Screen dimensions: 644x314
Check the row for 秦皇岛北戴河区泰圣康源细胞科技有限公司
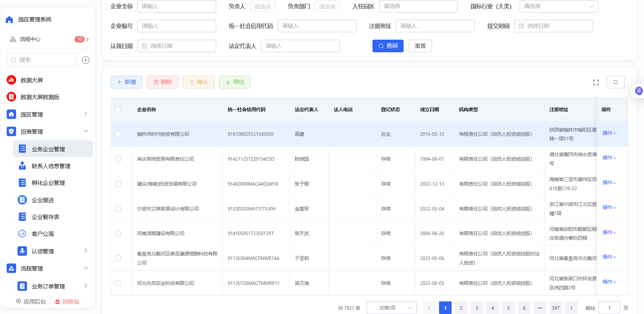point(118,258)
